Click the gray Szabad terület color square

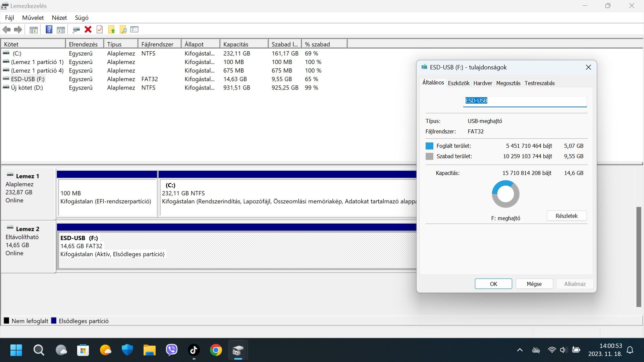429,157
